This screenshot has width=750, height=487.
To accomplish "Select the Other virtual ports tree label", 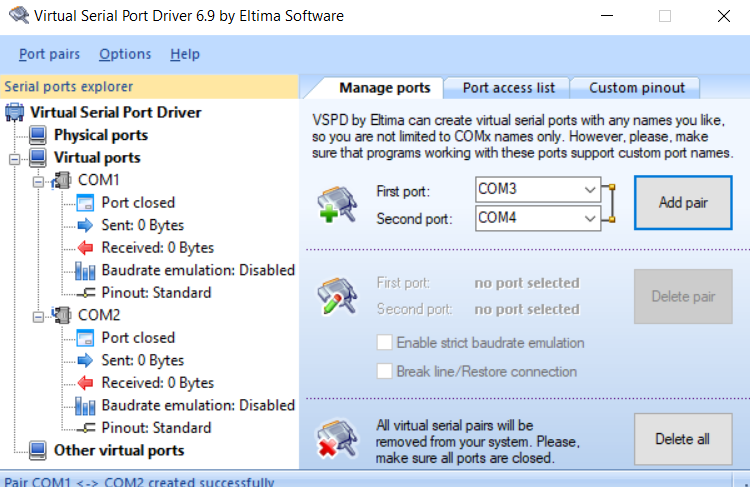I will pyautogui.click(x=119, y=450).
